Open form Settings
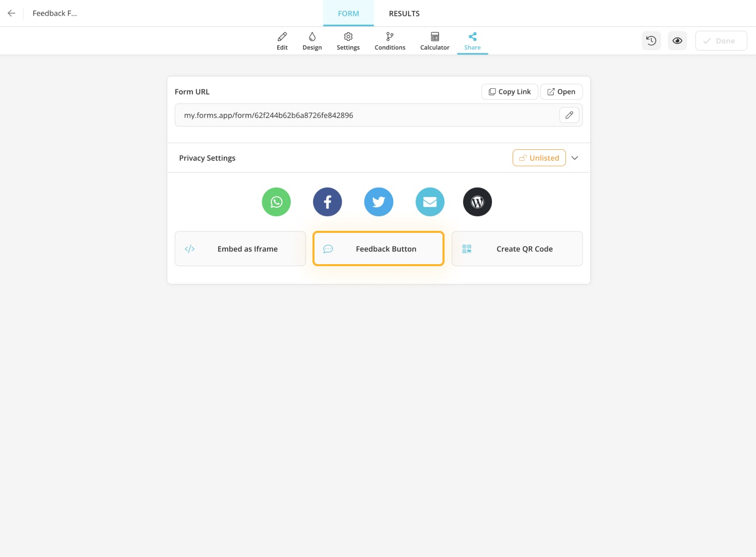 [x=348, y=40]
